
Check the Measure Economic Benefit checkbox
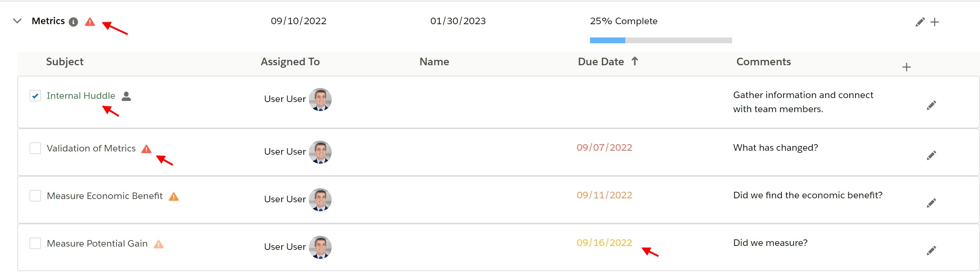[x=35, y=196]
